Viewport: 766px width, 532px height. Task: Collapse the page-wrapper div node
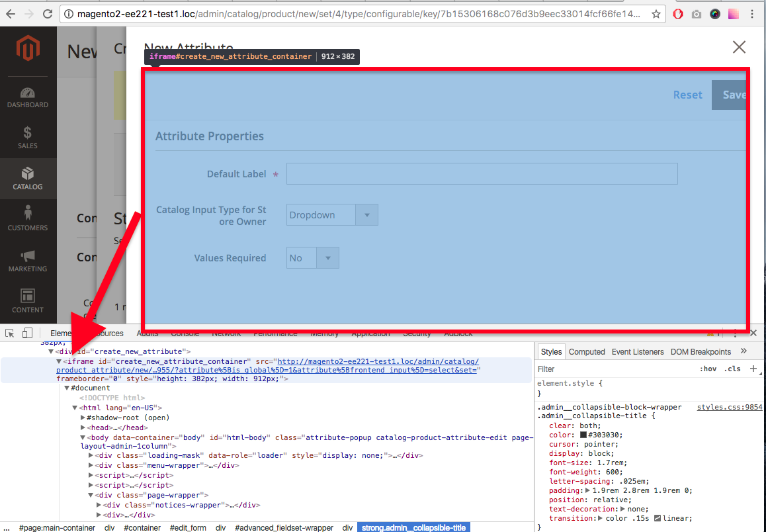tap(91, 496)
